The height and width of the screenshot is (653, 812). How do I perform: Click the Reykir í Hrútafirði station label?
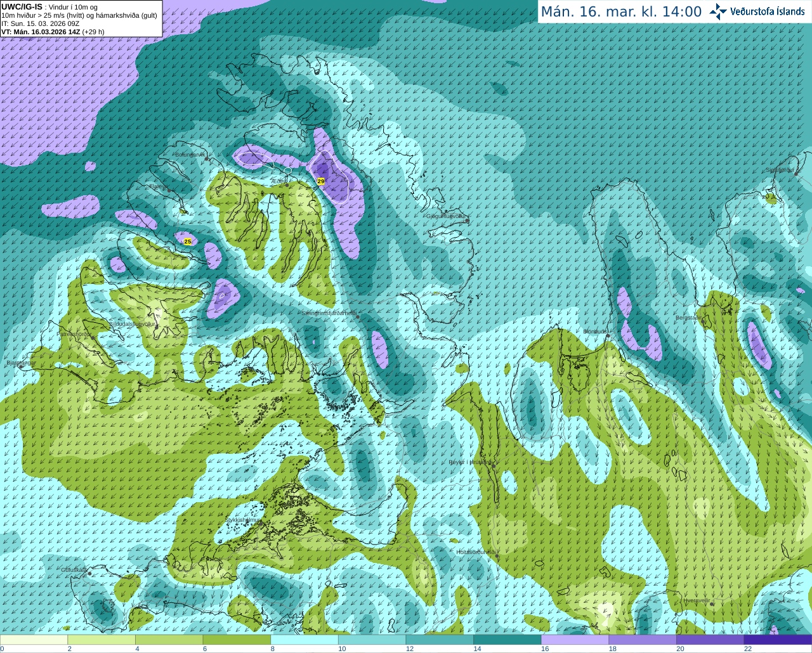pos(471,462)
